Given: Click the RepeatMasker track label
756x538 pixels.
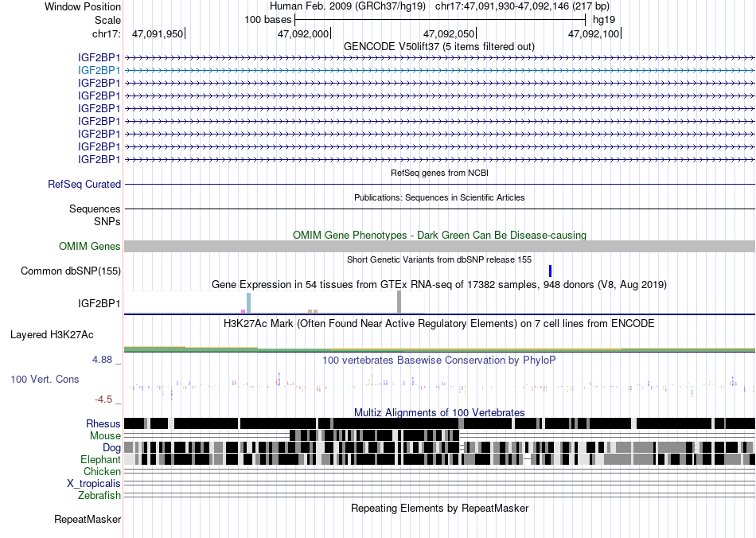Looking at the screenshot, I should pos(88,520).
